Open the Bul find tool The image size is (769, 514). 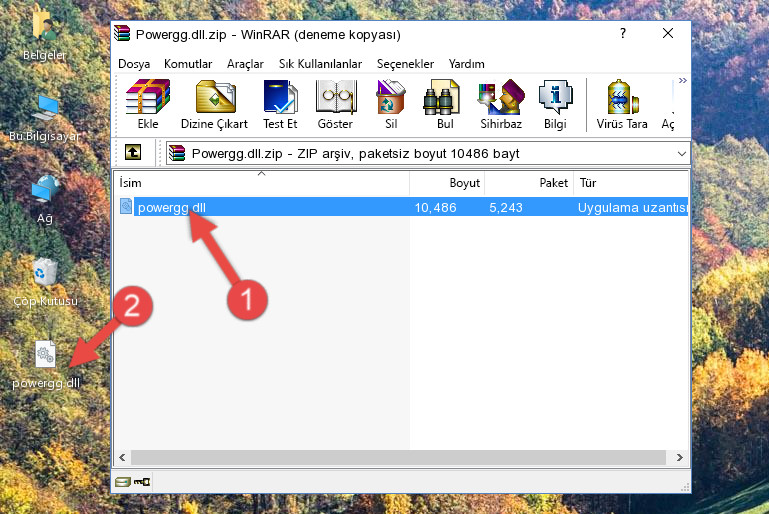(x=444, y=104)
